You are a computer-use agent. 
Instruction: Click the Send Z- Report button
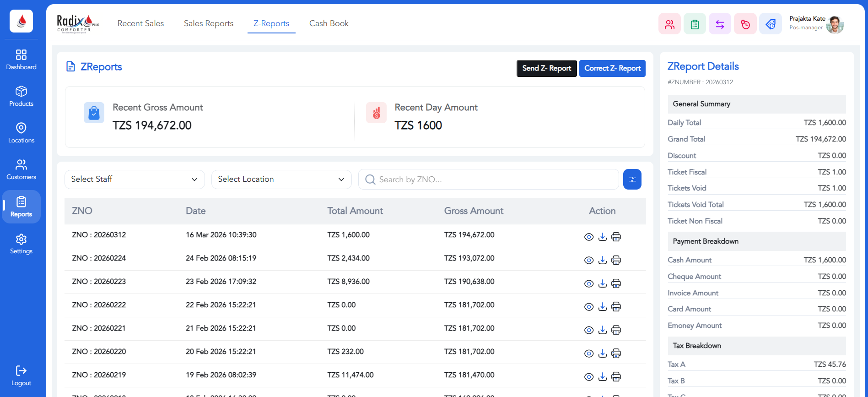point(546,68)
